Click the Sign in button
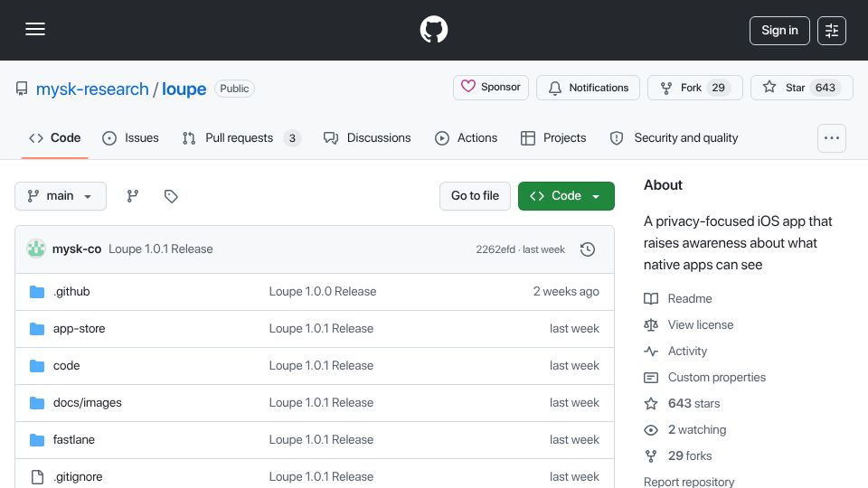This screenshot has width=868, height=488. point(779,31)
